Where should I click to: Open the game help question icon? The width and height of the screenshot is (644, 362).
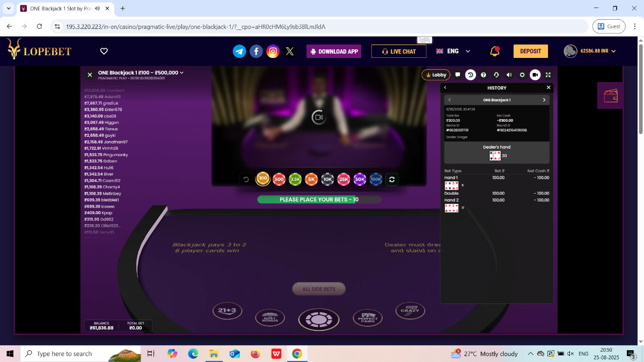484,75
